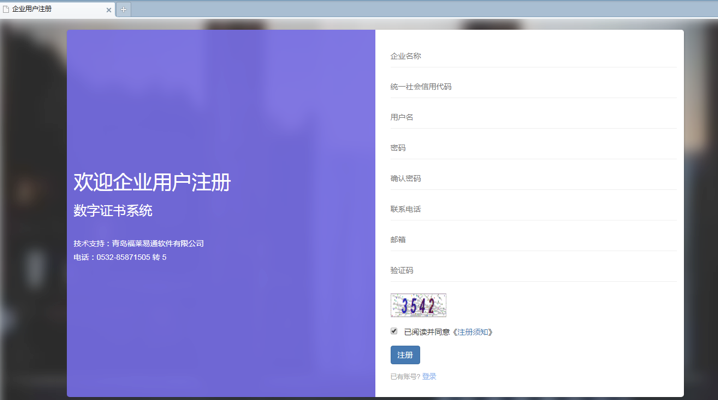Viewport: 718px width, 400px height.
Task: Open a new tab with the plus button
Action: pyautogui.click(x=124, y=10)
